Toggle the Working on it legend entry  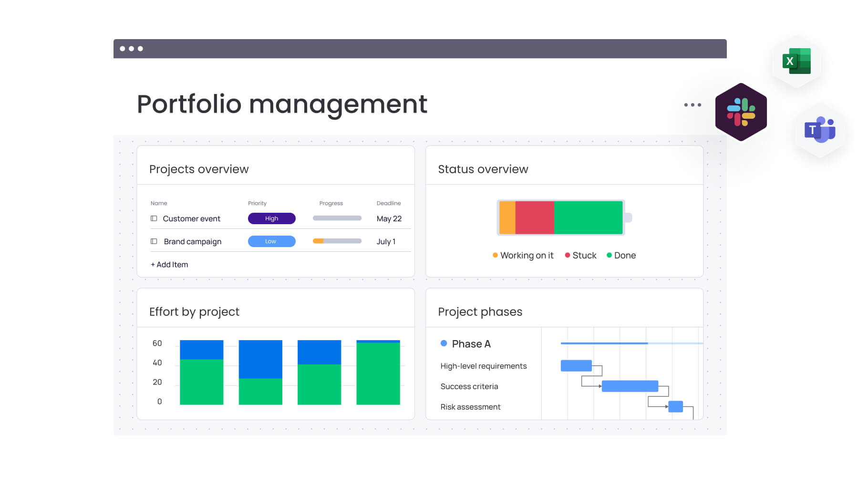pos(523,255)
